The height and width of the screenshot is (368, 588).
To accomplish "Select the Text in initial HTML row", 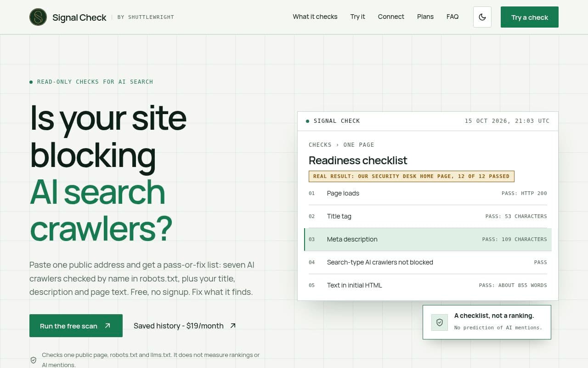I will [x=428, y=285].
